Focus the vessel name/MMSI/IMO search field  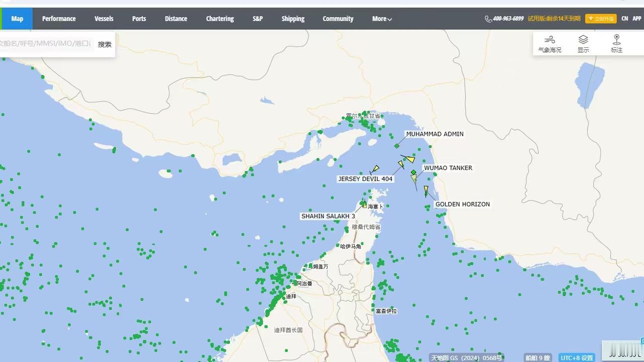tap(45, 44)
